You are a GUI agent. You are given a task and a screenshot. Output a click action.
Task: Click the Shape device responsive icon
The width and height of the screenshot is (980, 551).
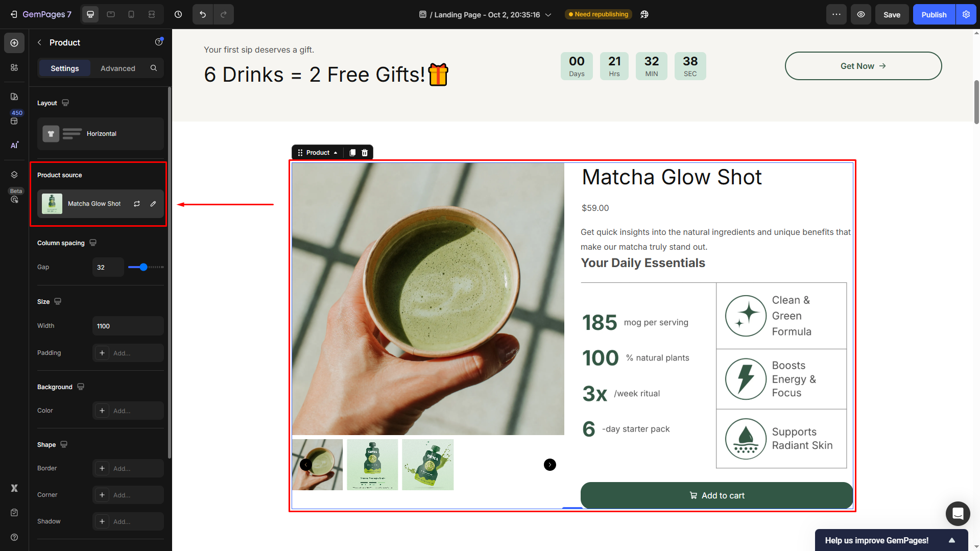(x=64, y=444)
